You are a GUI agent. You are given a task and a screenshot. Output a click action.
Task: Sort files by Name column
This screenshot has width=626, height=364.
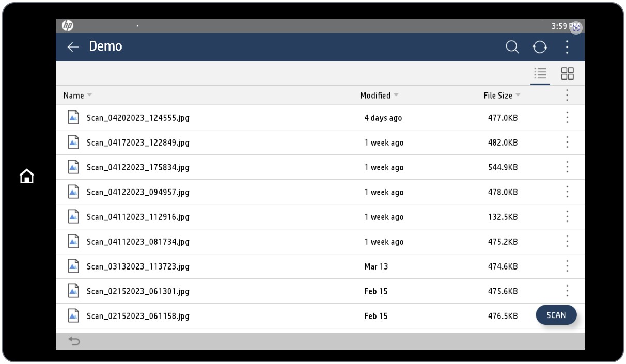77,96
